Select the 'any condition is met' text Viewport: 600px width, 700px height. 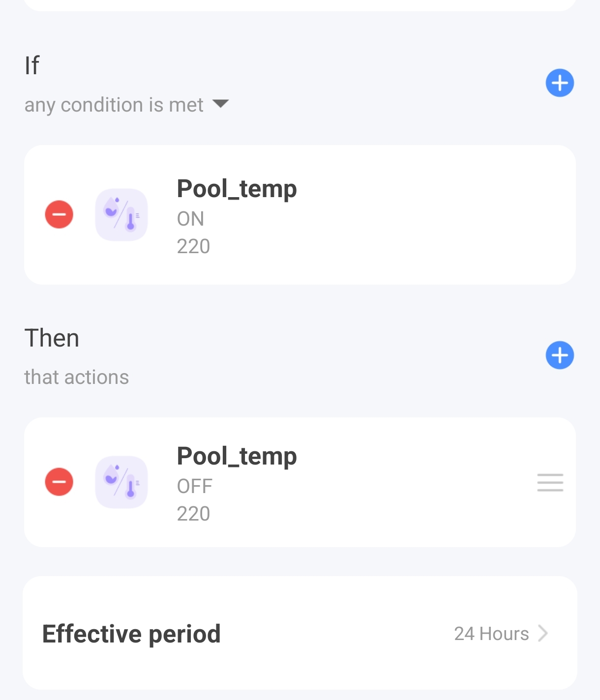pyautogui.click(x=114, y=105)
